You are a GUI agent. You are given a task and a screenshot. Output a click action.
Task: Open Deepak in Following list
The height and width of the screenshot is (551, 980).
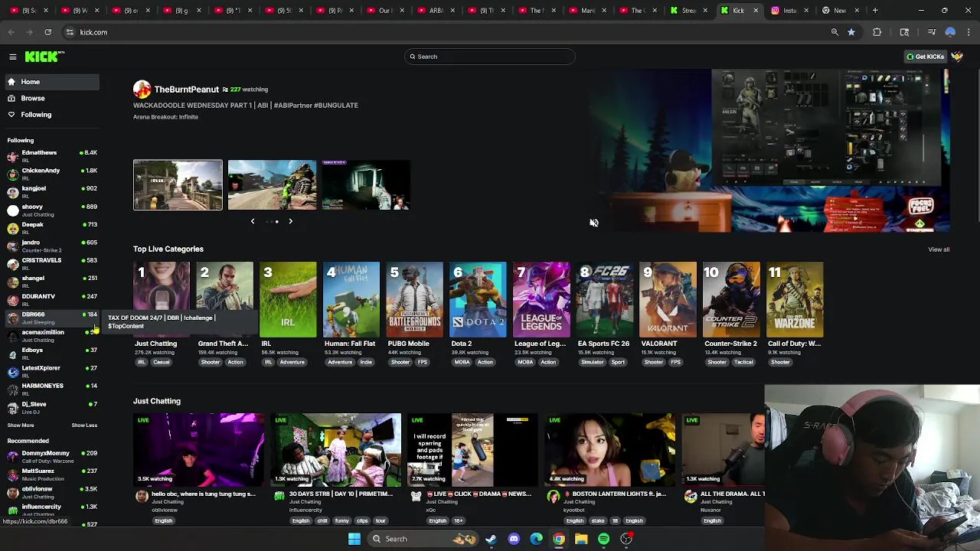click(x=52, y=227)
